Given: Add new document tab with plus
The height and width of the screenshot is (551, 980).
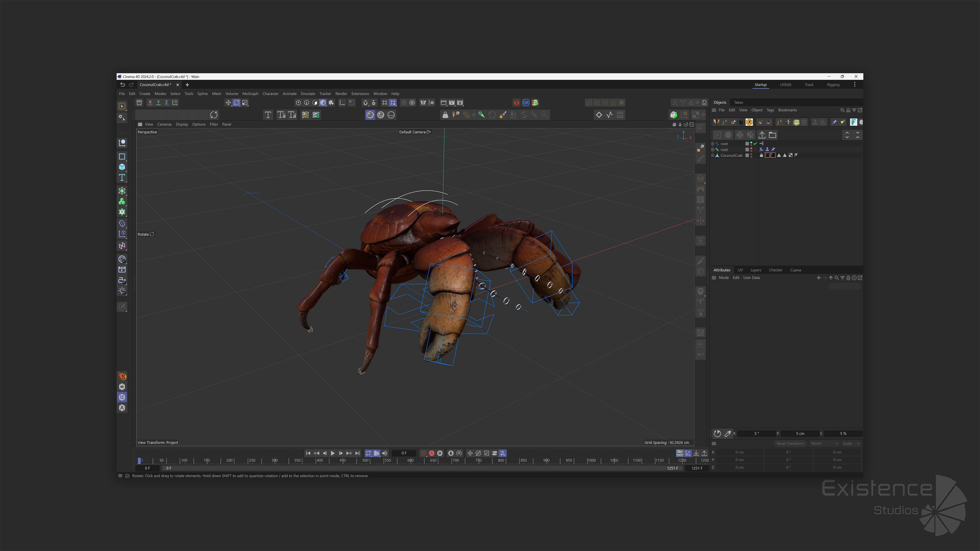Looking at the screenshot, I should tap(187, 85).
